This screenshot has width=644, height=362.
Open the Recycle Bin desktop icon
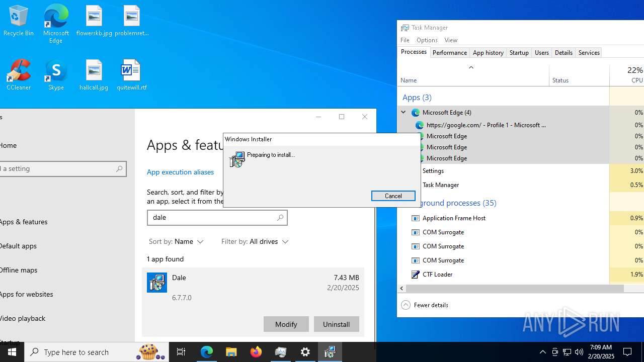(19, 21)
